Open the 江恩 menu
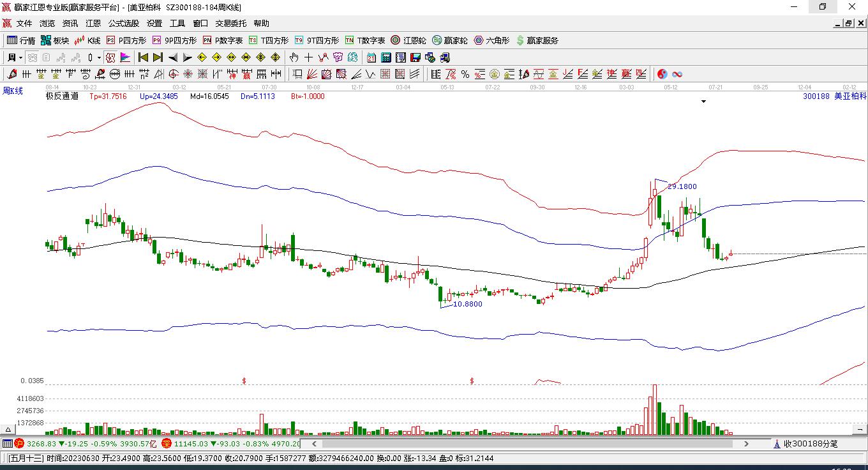Screen dimensions: 868x470 tap(93, 24)
